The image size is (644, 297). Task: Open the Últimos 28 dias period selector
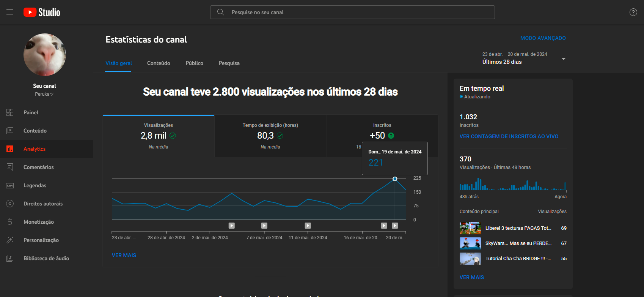(x=523, y=58)
